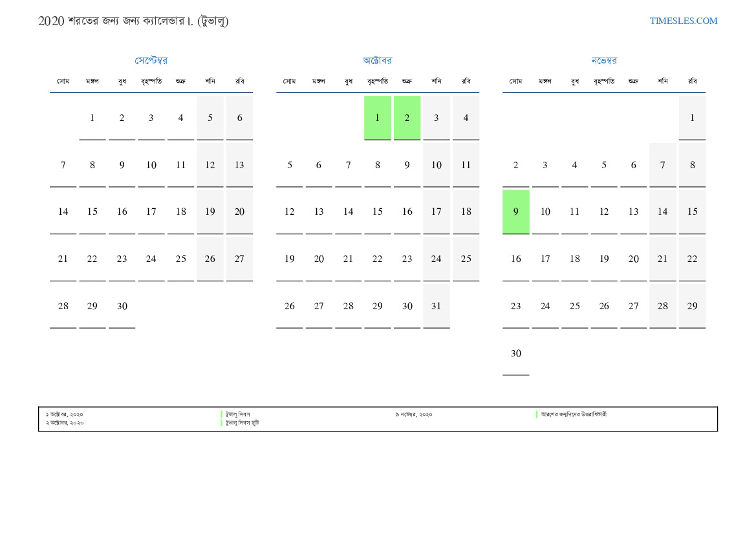Select October 31 Saturday cell
The height and width of the screenshot is (535, 756).
(437, 307)
